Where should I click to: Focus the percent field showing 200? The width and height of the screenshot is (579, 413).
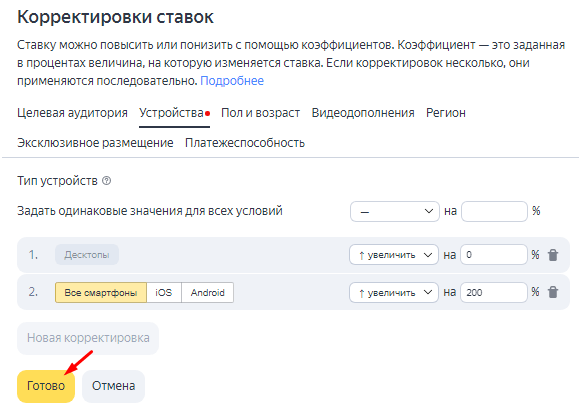click(x=494, y=292)
